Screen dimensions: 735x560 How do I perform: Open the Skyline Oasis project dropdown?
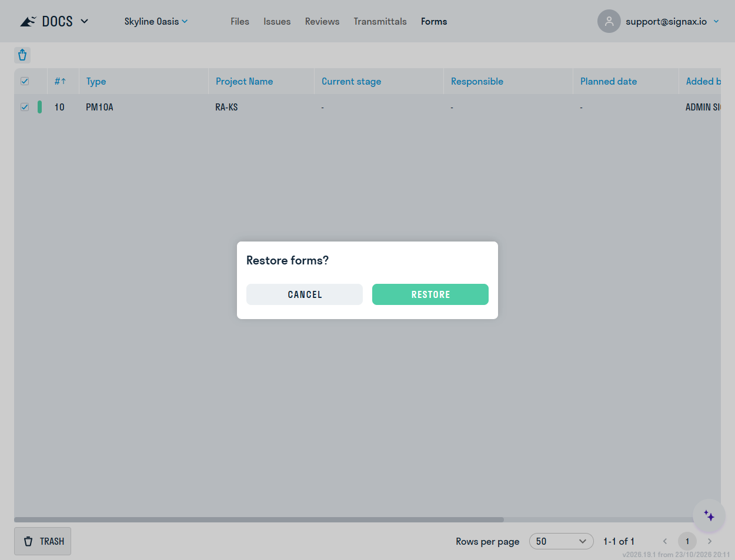(x=156, y=21)
